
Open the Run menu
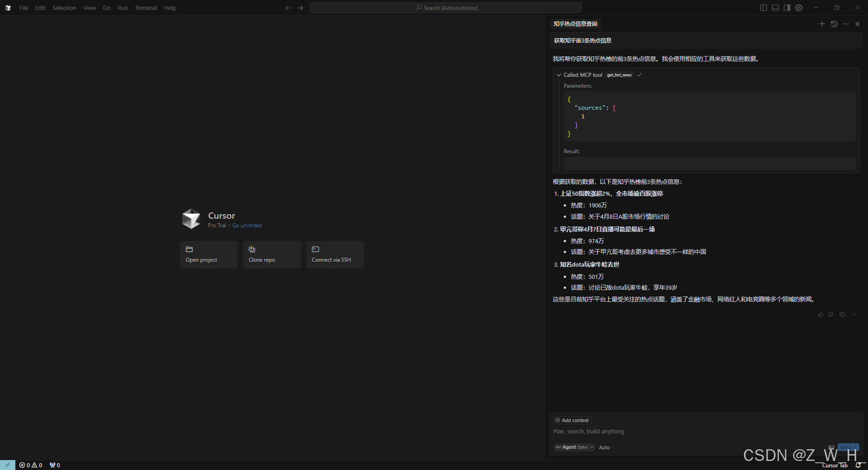click(x=123, y=8)
